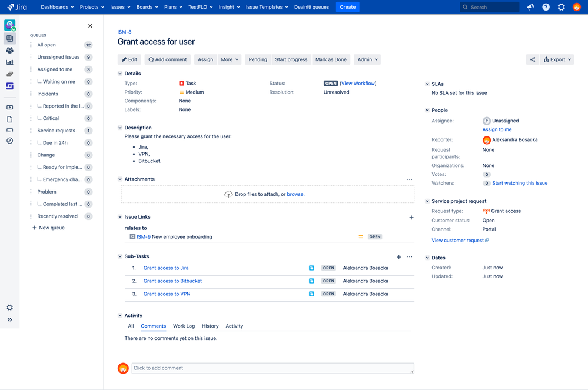Switch to the Work Log tab
Image resolution: width=588 pixels, height=390 pixels.
[184, 326]
